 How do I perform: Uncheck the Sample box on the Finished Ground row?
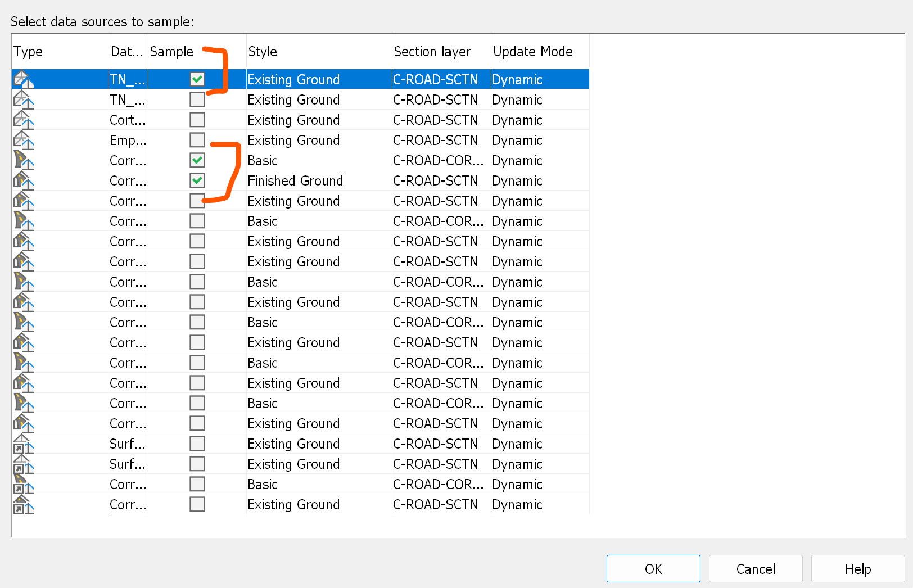197,180
